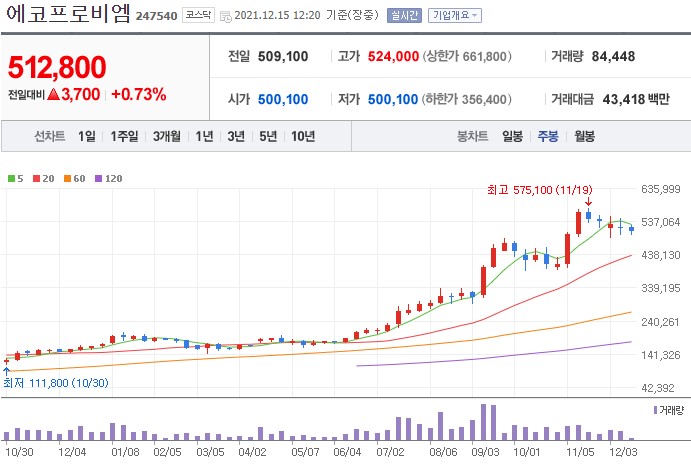
Task: Click the stock code 247540
Action: click(156, 16)
